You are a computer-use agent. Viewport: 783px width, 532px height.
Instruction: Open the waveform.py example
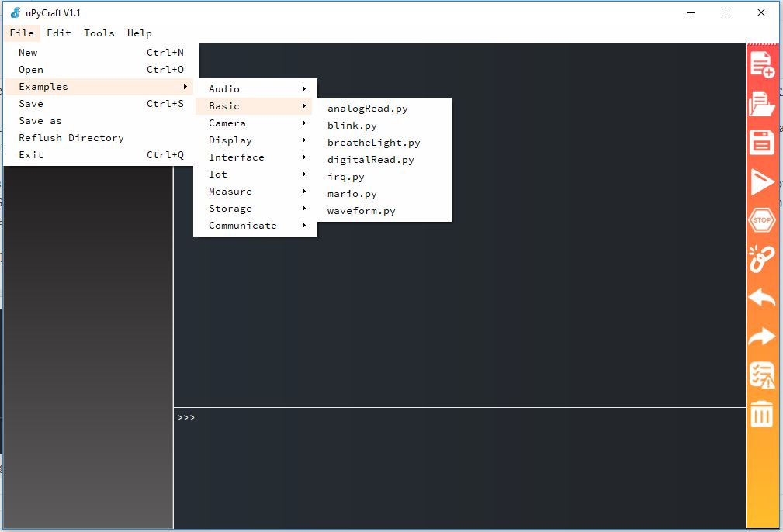pos(384,211)
